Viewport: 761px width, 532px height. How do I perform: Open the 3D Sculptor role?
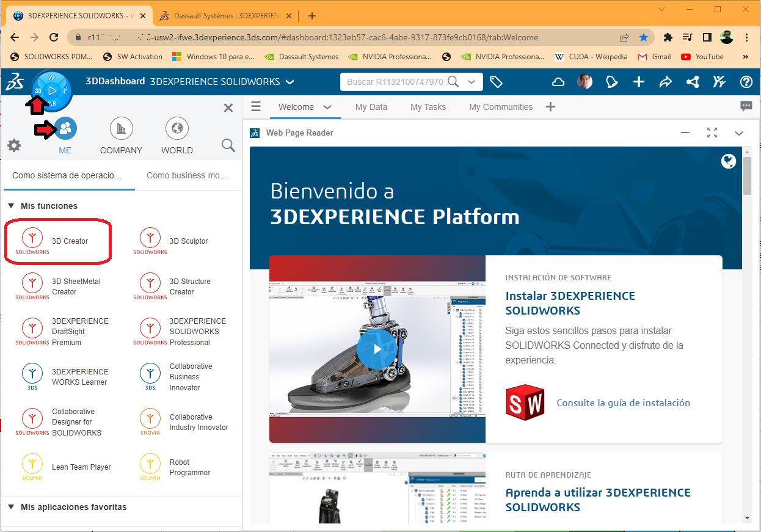click(x=172, y=241)
